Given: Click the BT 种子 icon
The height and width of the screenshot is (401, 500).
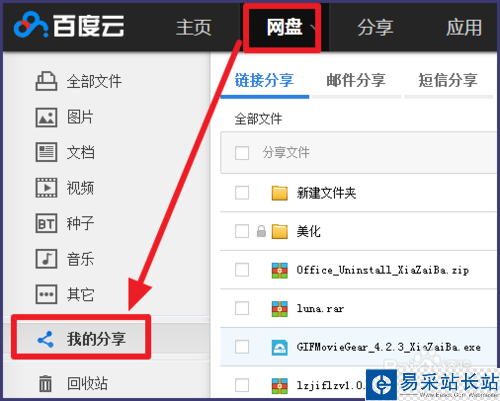Looking at the screenshot, I should coord(46,223).
